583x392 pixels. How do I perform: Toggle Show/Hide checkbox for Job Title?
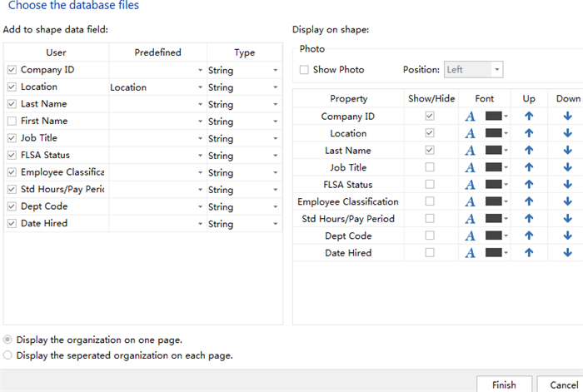[430, 168]
